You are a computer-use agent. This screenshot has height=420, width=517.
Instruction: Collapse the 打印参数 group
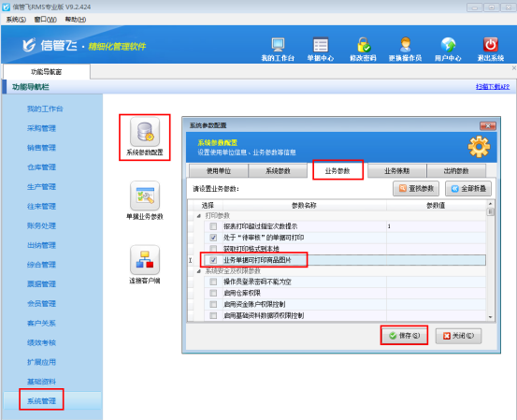click(x=199, y=216)
